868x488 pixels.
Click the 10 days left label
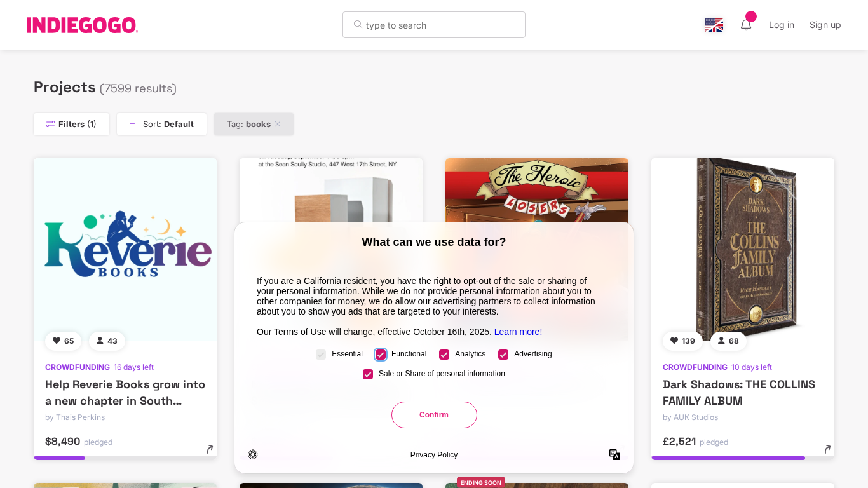coord(751,367)
